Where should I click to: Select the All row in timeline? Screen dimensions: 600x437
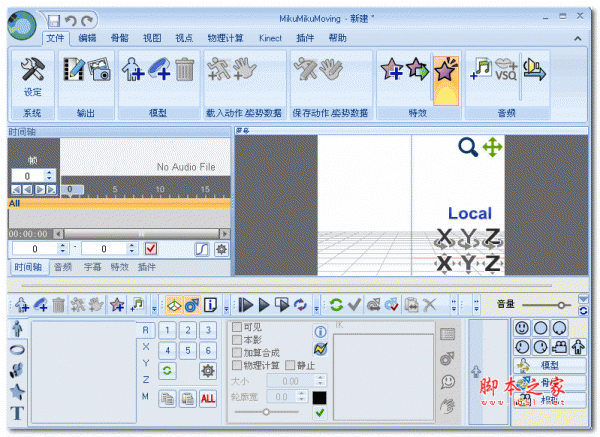(119, 203)
